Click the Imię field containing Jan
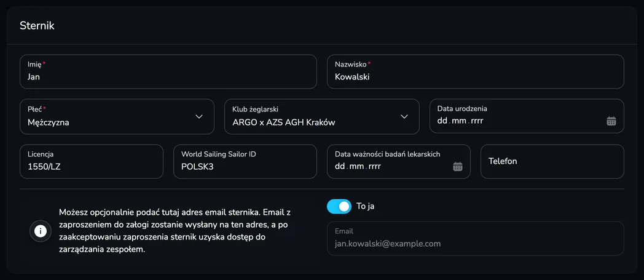Viewport: 644px width, 280px height. click(x=168, y=71)
